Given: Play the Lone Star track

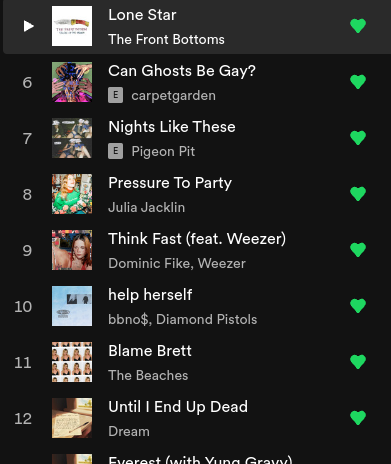Looking at the screenshot, I should click(x=28, y=26).
